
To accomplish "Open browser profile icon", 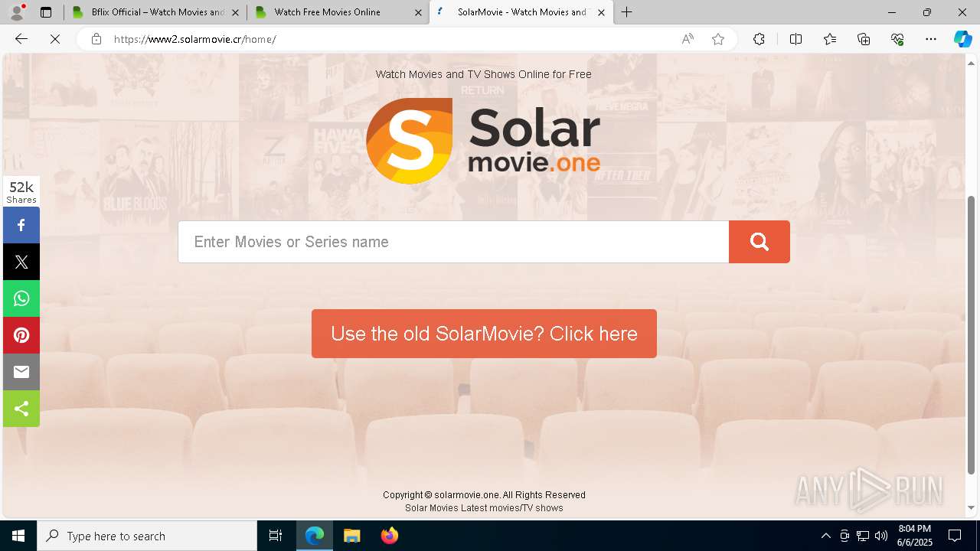I will point(17,12).
